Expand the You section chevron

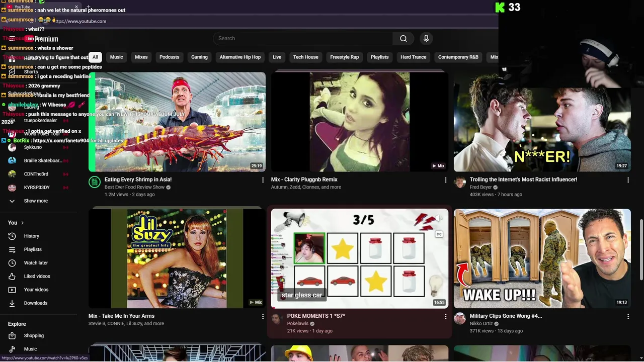tap(22, 223)
